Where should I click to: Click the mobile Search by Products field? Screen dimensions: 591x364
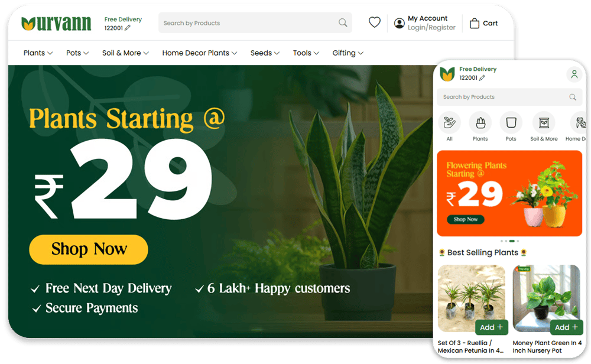pyautogui.click(x=509, y=97)
